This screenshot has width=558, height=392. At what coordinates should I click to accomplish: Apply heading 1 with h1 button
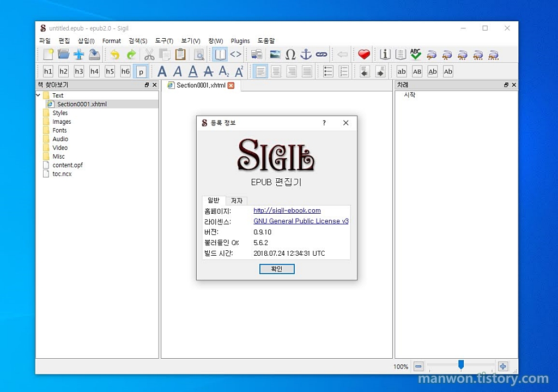[48, 71]
